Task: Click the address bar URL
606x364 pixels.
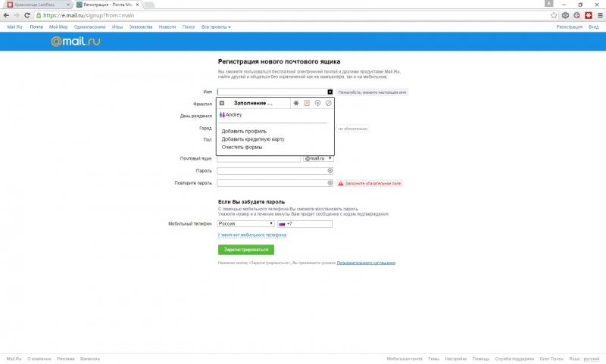Action: click(89, 15)
